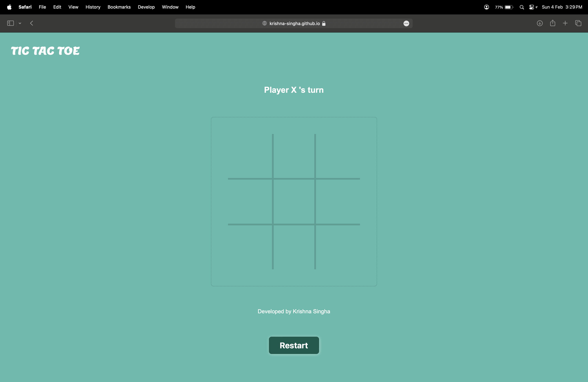Open the Bookmarks menu
Viewport: 588px width, 382px height.
pos(119,7)
